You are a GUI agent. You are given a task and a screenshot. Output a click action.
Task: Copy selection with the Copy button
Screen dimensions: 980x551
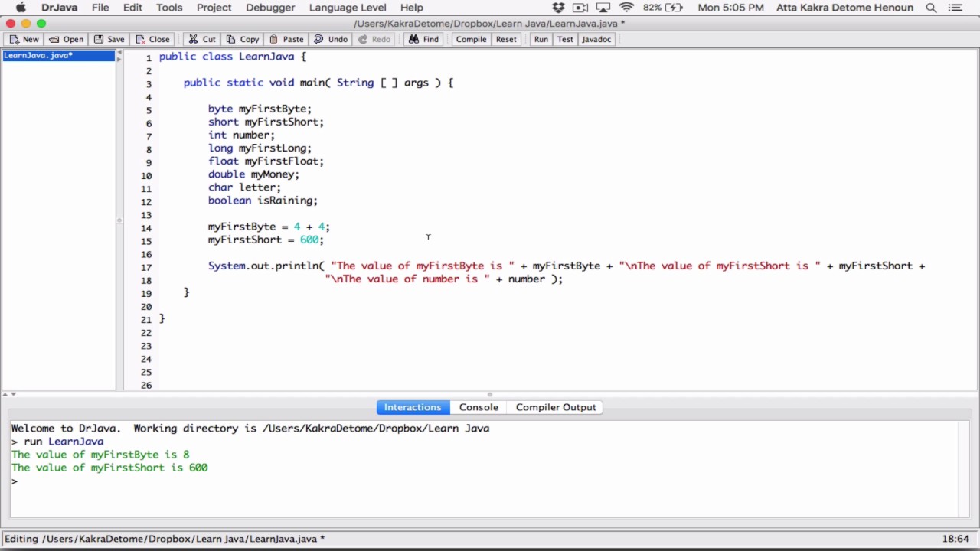tap(242, 39)
